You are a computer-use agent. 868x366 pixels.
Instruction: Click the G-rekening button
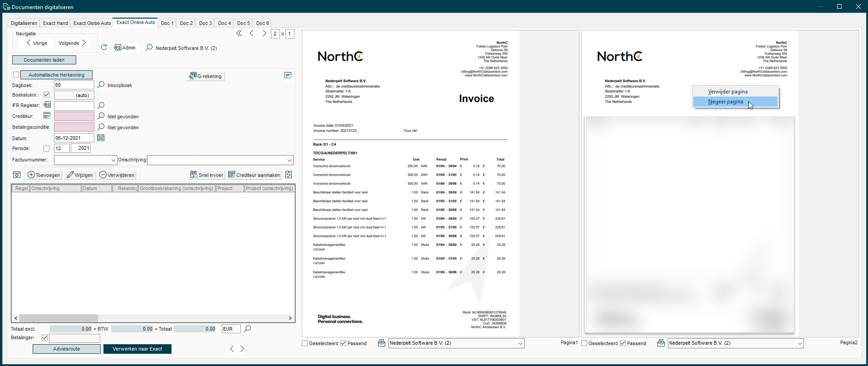pos(206,76)
